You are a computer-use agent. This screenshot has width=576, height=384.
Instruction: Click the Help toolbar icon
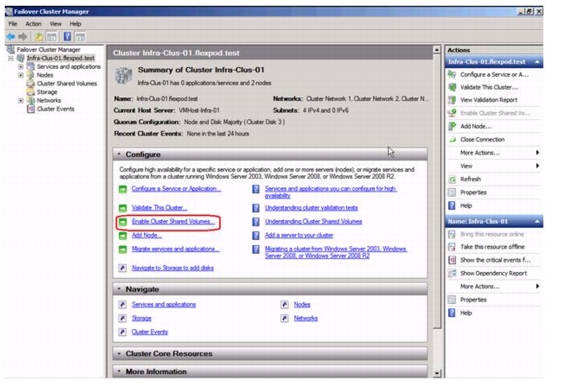68,36
